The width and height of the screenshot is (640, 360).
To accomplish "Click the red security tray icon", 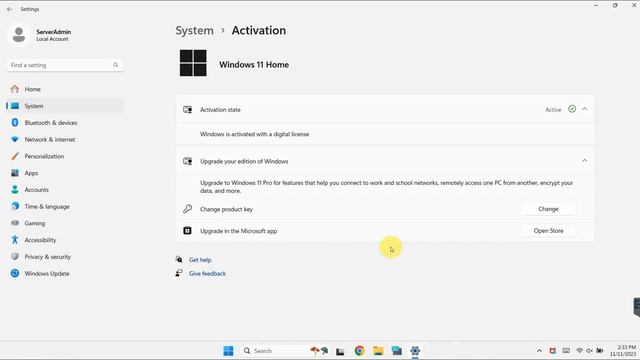I will (x=553, y=351).
